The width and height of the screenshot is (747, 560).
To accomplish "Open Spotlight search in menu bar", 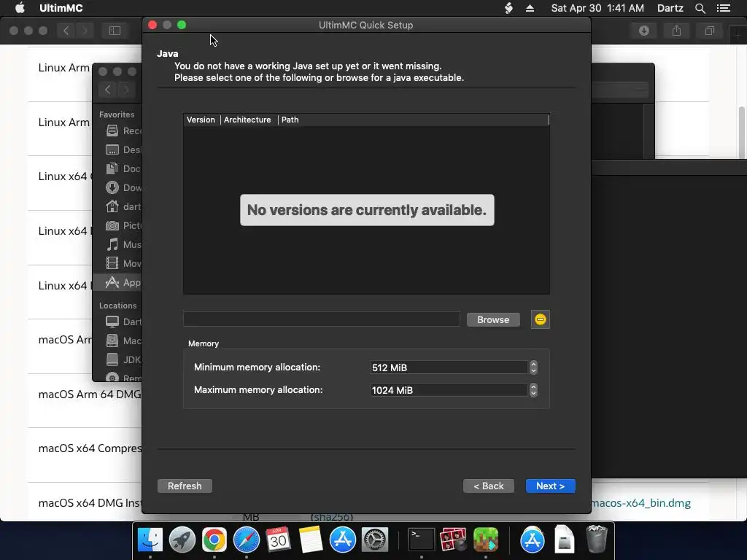I will point(700,8).
